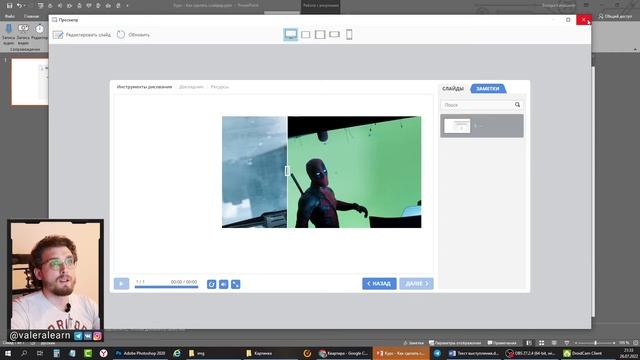
Task: Select desktop preview device icon
Action: pos(291,34)
